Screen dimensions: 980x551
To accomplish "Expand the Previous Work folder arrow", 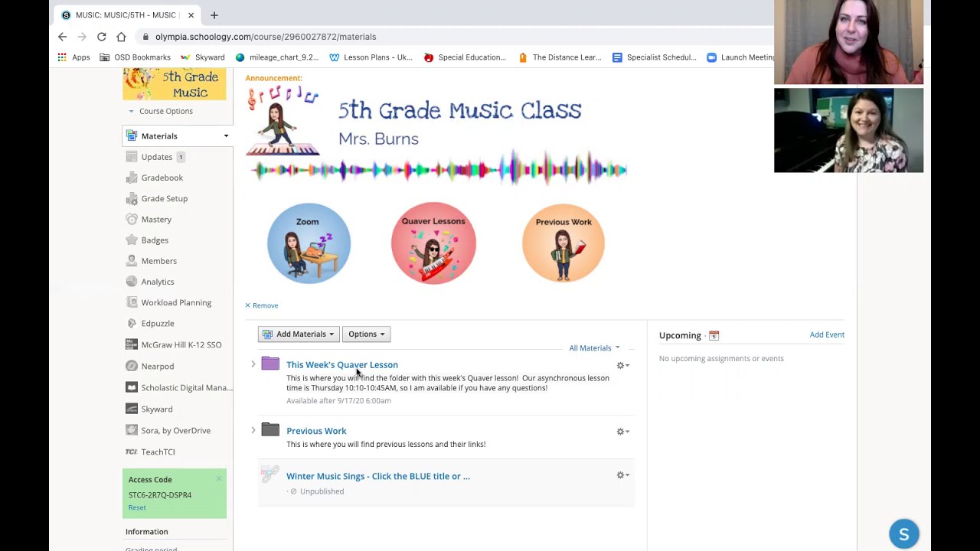I will [253, 431].
